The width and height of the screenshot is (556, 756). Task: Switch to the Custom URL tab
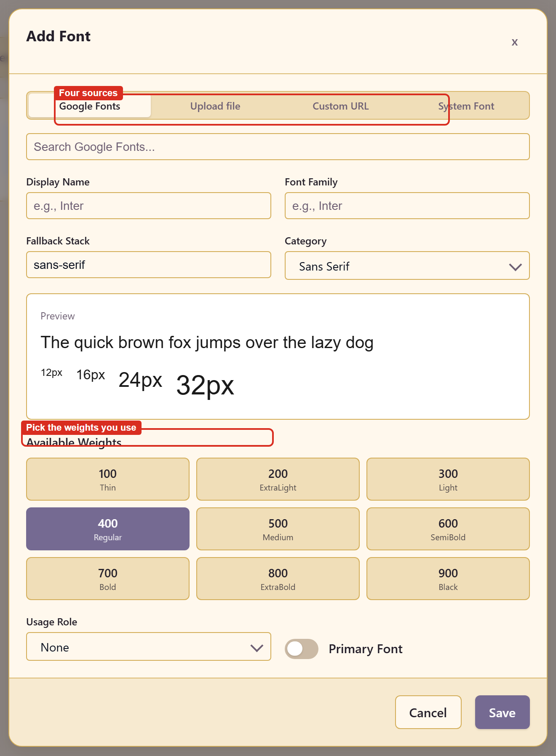340,106
